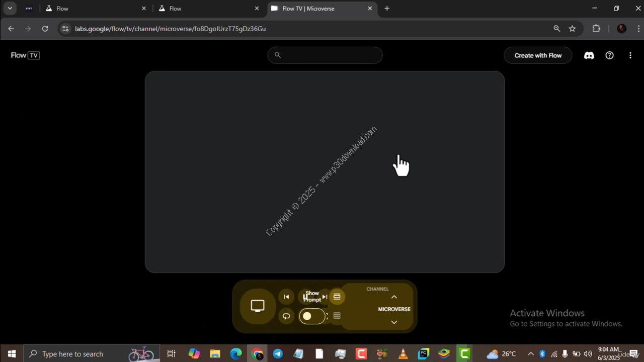The width and height of the screenshot is (644, 362).
Task: Go to the next channel with down chevron
Action: click(x=394, y=322)
